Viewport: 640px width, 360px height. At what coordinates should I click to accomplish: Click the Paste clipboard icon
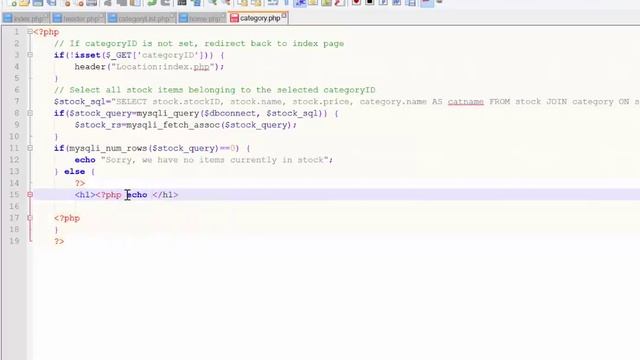click(x=135, y=3)
